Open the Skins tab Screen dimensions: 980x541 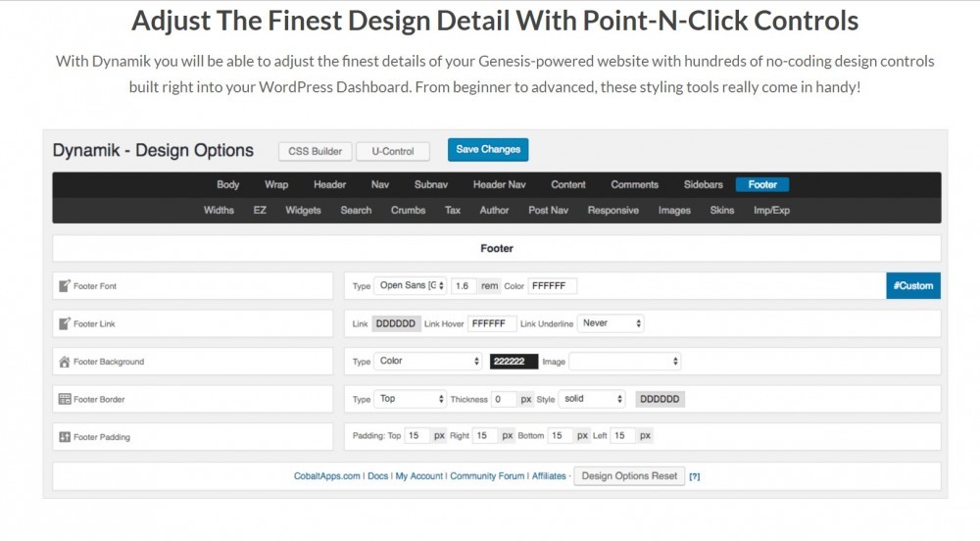(722, 211)
